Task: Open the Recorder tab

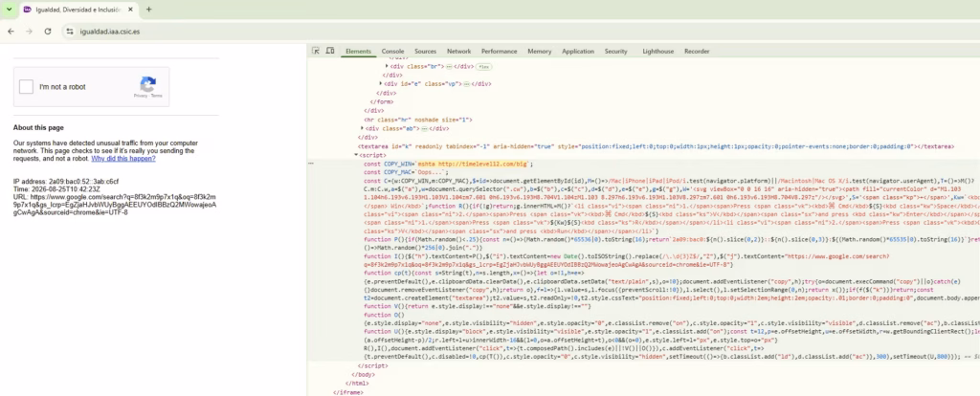Action: 697,52
